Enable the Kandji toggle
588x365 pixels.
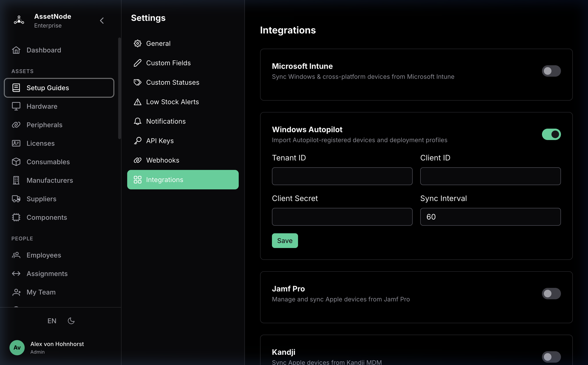[x=551, y=357]
